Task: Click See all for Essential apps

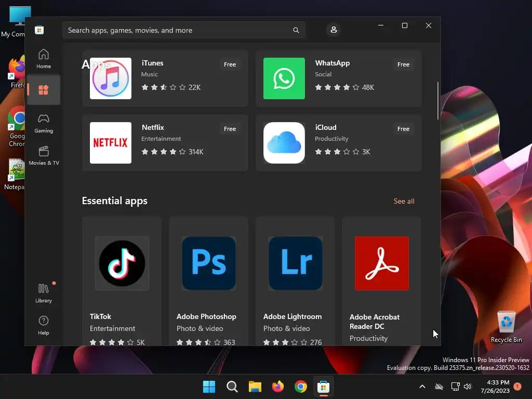Action: [404, 201]
